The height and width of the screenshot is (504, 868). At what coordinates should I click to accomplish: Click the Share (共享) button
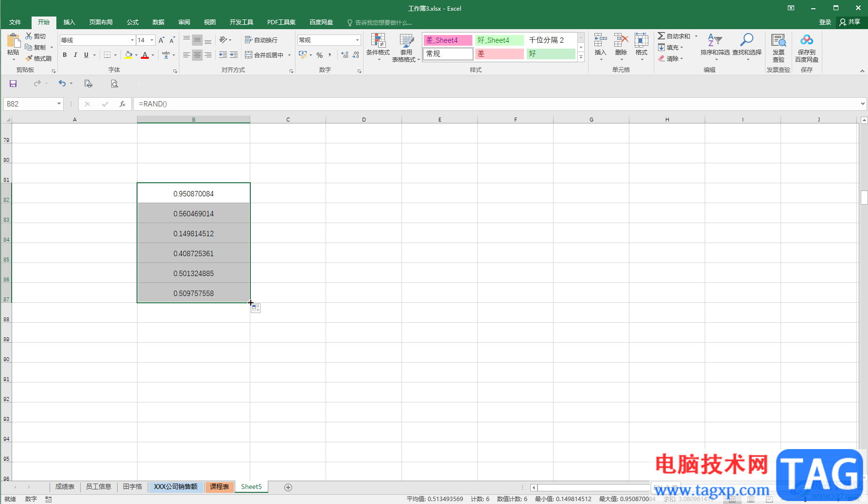pyautogui.click(x=850, y=22)
